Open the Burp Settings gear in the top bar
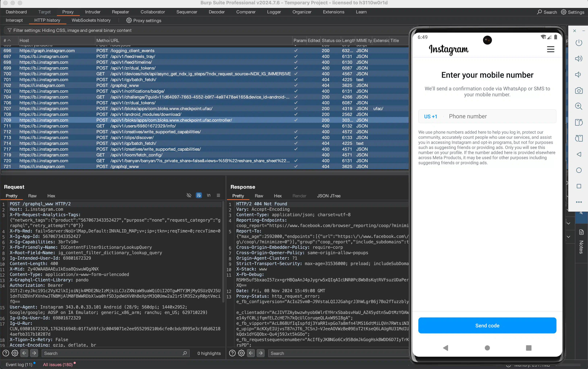The height and width of the screenshot is (369, 588). [x=563, y=12]
